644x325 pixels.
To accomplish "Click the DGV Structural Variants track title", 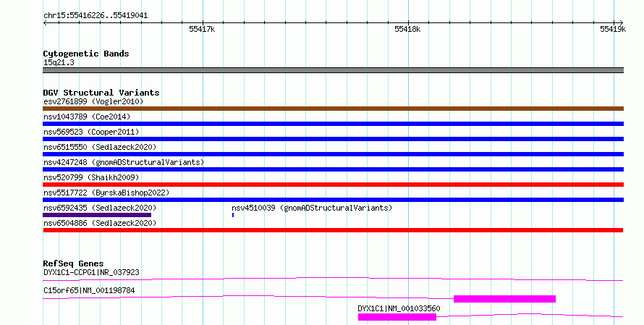I will click(101, 93).
